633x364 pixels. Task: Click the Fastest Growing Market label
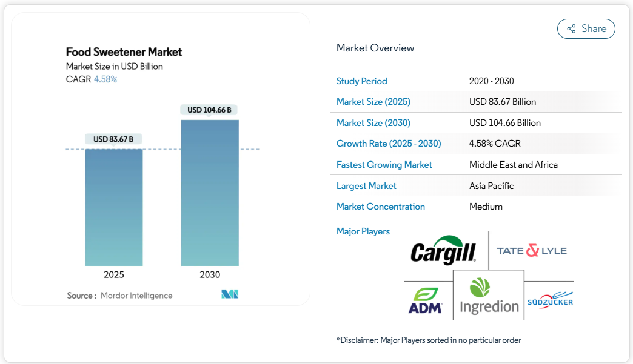pos(384,165)
